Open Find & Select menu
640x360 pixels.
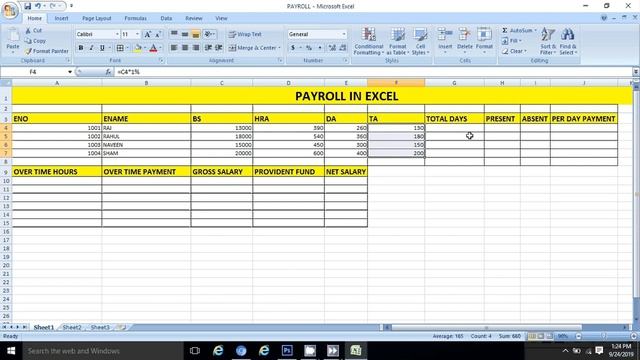click(x=568, y=41)
